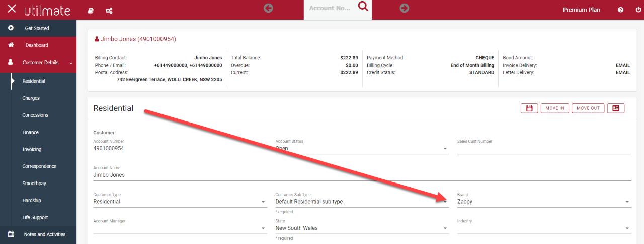
Task: Open the Jimbo Jones (4901000954) link
Action: point(138,39)
